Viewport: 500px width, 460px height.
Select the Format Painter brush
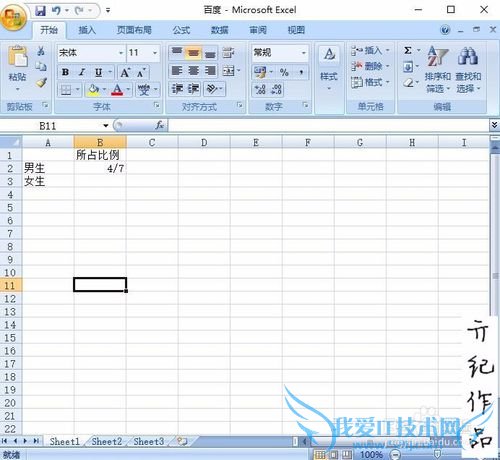click(x=41, y=82)
